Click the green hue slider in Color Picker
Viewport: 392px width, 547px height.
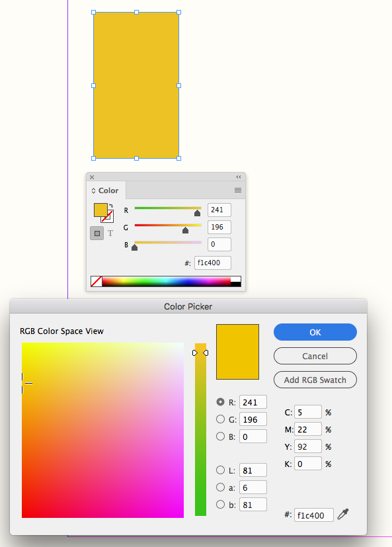pos(200,430)
